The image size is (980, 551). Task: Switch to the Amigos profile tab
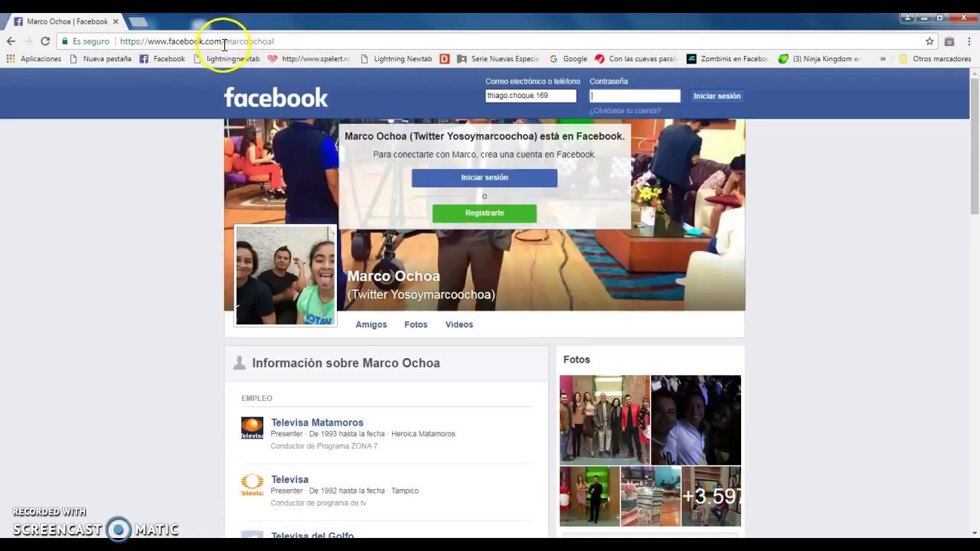tap(371, 324)
